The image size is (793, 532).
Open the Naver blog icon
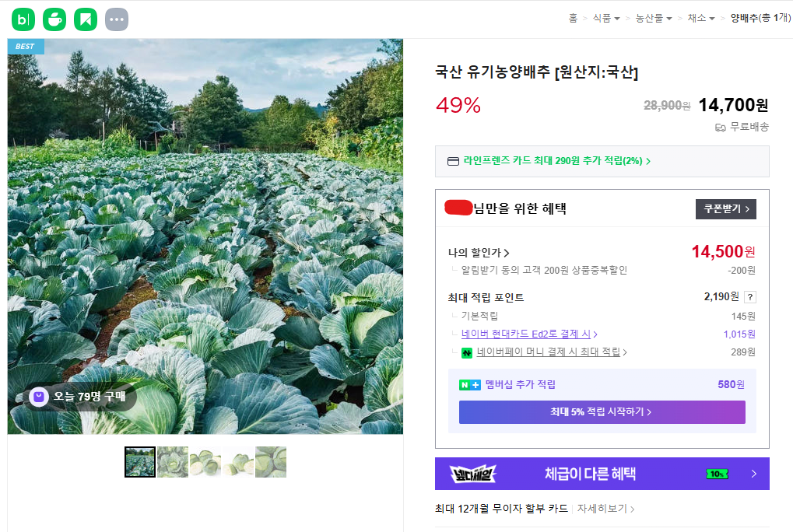pos(23,19)
